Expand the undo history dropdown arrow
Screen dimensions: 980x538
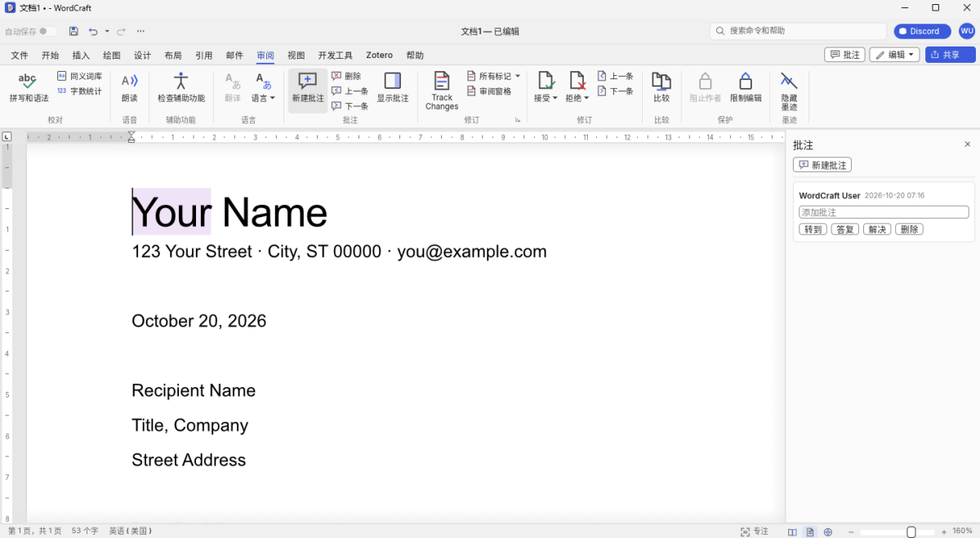click(x=107, y=31)
